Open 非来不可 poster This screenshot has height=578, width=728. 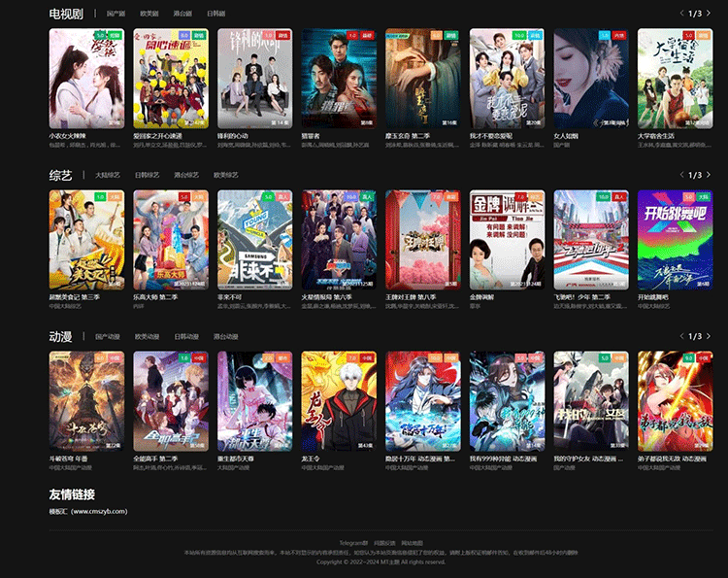pyautogui.click(x=255, y=240)
